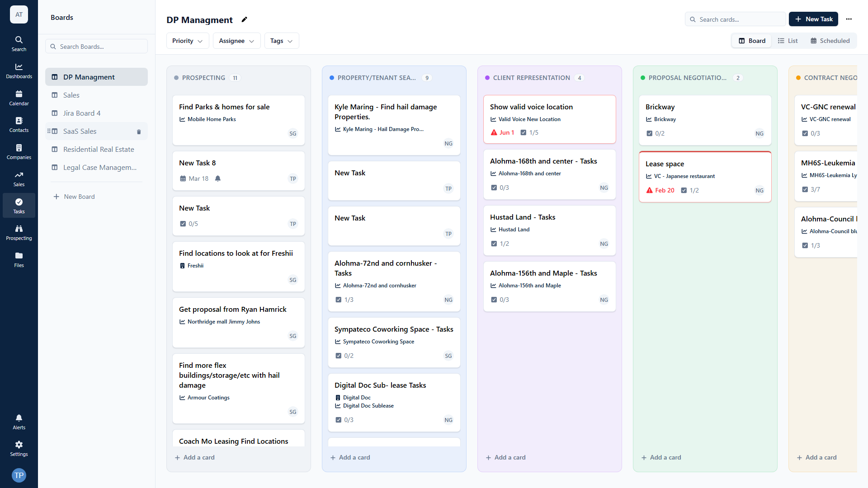Screen dimensions: 868x488
Task: Open Dashboards from sidebar
Action: (19, 70)
